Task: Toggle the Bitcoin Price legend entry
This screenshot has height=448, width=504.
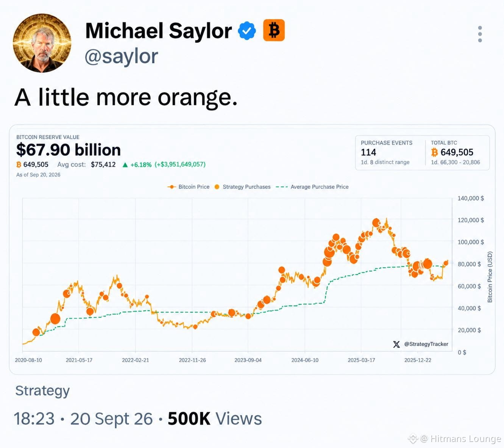Action: tap(189, 187)
